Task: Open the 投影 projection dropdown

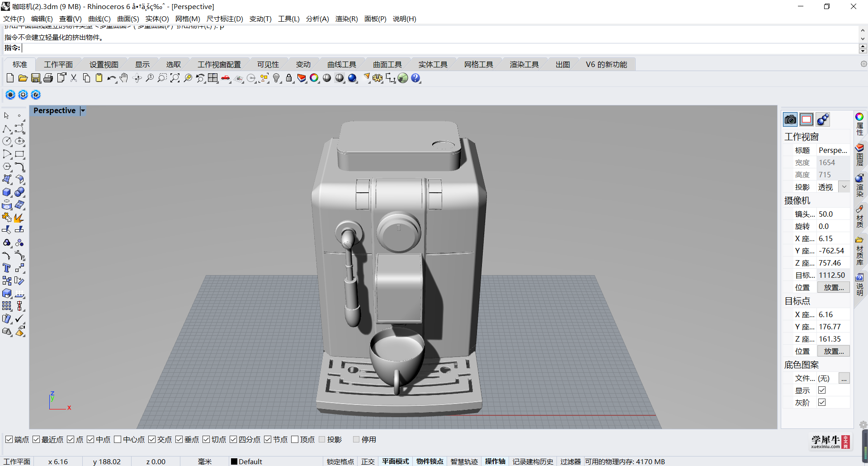Action: coord(844,187)
